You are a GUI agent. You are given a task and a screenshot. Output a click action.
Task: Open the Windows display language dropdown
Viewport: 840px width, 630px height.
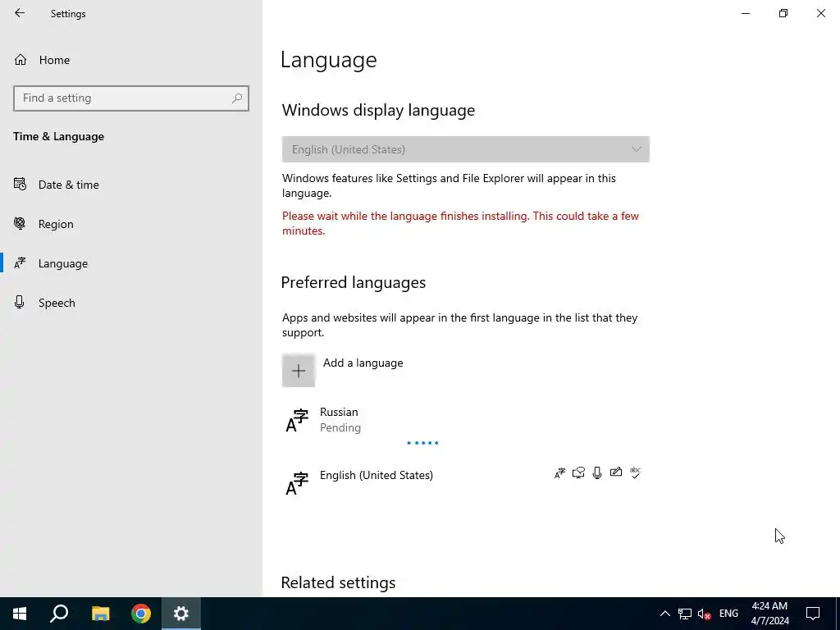click(x=466, y=149)
